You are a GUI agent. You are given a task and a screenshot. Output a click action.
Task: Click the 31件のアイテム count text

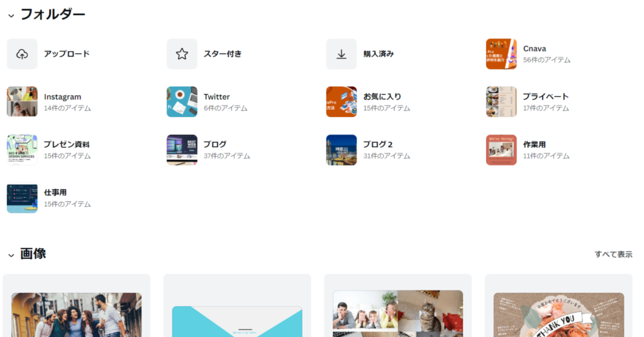387,156
